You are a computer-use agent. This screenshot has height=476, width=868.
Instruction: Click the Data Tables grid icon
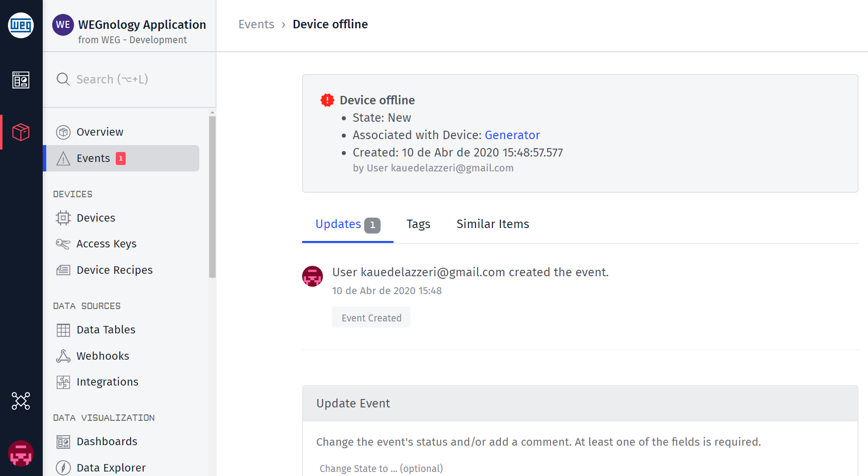click(x=63, y=330)
